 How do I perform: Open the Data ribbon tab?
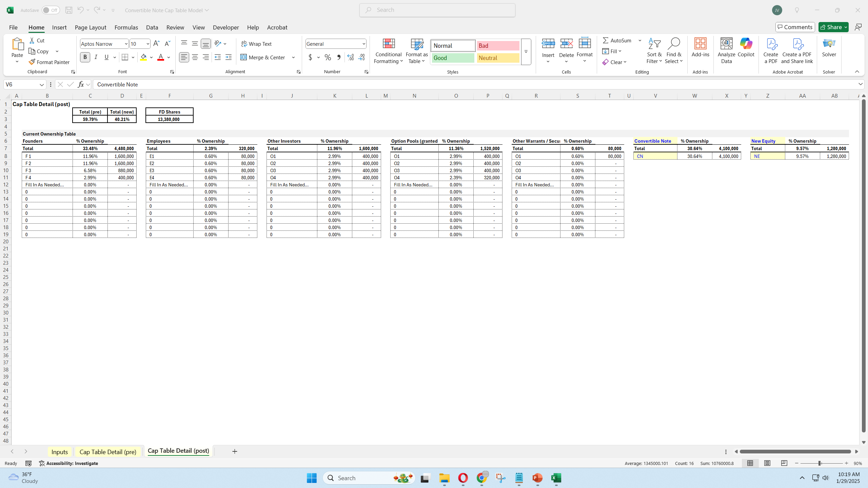[152, 27]
